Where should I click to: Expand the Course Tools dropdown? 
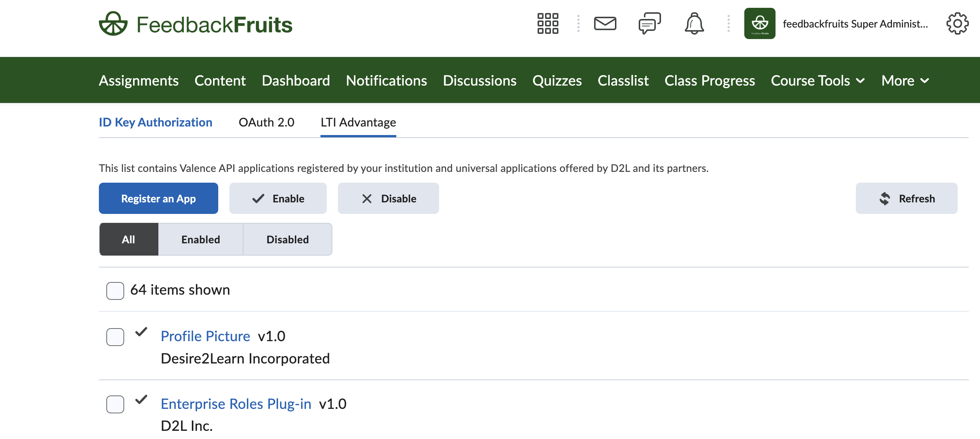point(818,80)
